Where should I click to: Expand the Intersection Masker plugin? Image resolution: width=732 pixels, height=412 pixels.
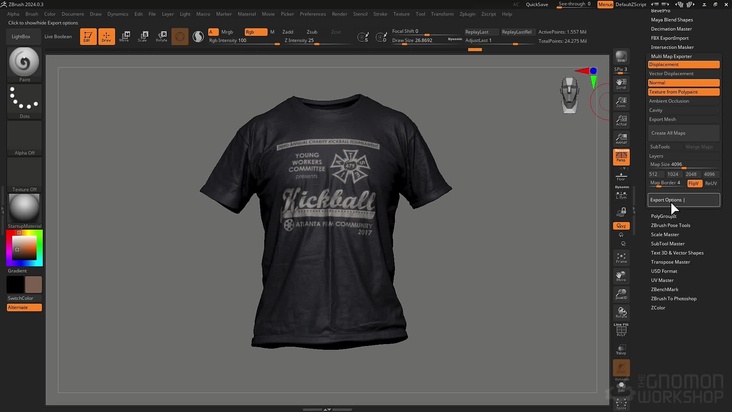(672, 47)
